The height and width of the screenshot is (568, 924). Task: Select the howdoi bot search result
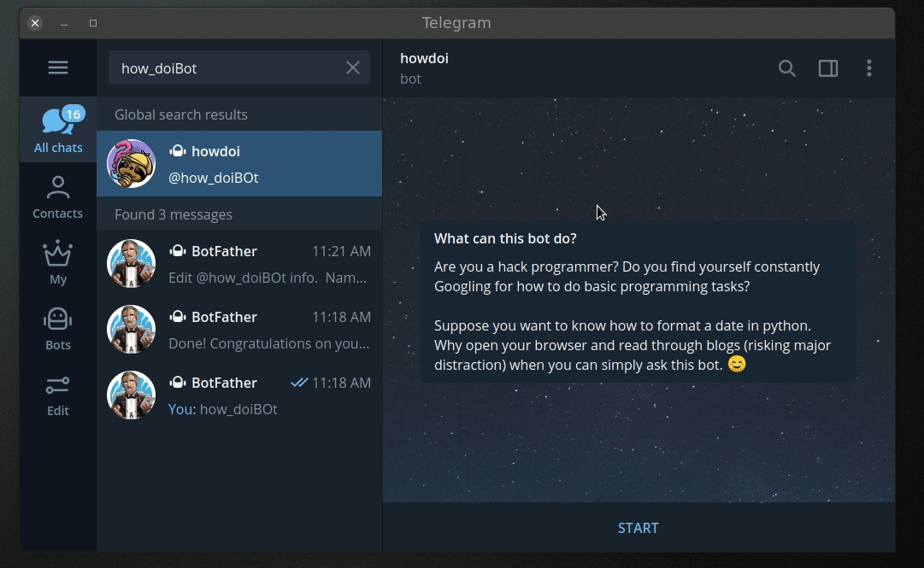239,164
